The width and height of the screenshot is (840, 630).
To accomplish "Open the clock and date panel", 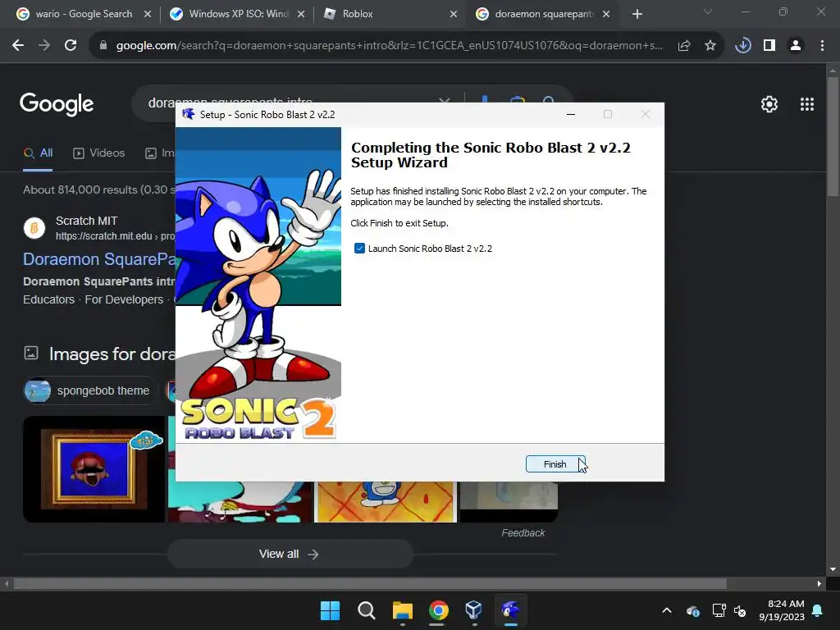I will pos(782,610).
